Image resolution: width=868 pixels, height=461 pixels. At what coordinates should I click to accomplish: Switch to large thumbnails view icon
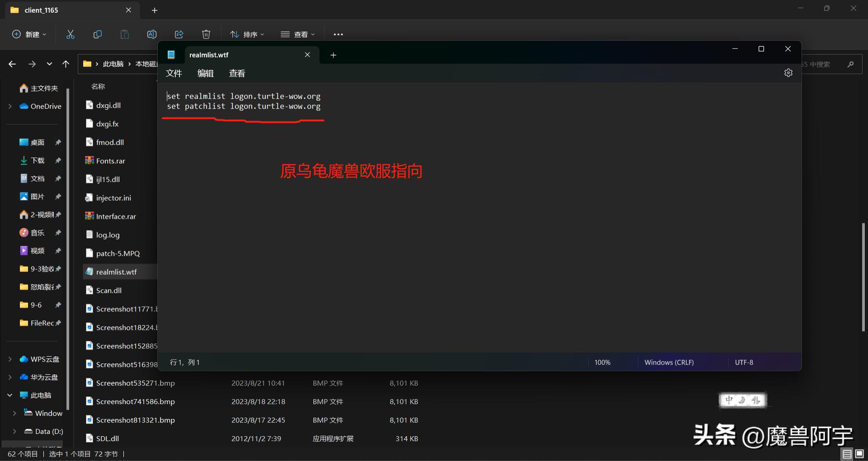tap(859, 454)
